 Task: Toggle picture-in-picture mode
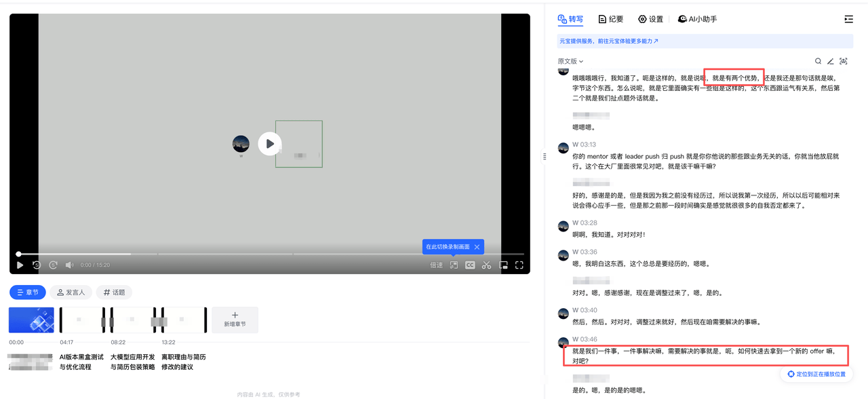[x=503, y=265]
